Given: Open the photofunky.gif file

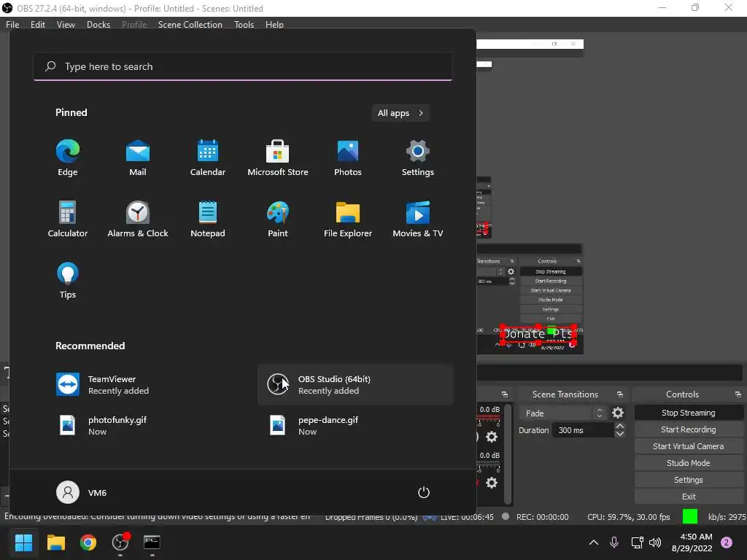Looking at the screenshot, I should [x=145, y=426].
